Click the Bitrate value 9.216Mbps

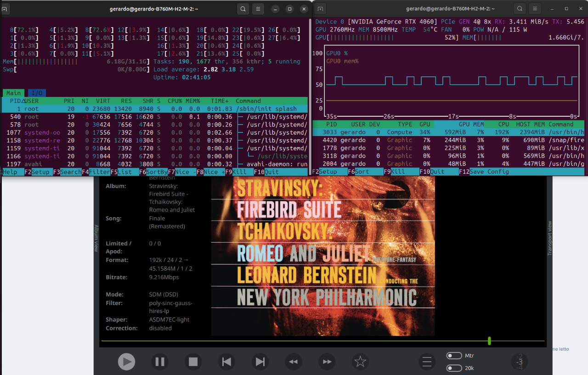pyautogui.click(x=164, y=277)
